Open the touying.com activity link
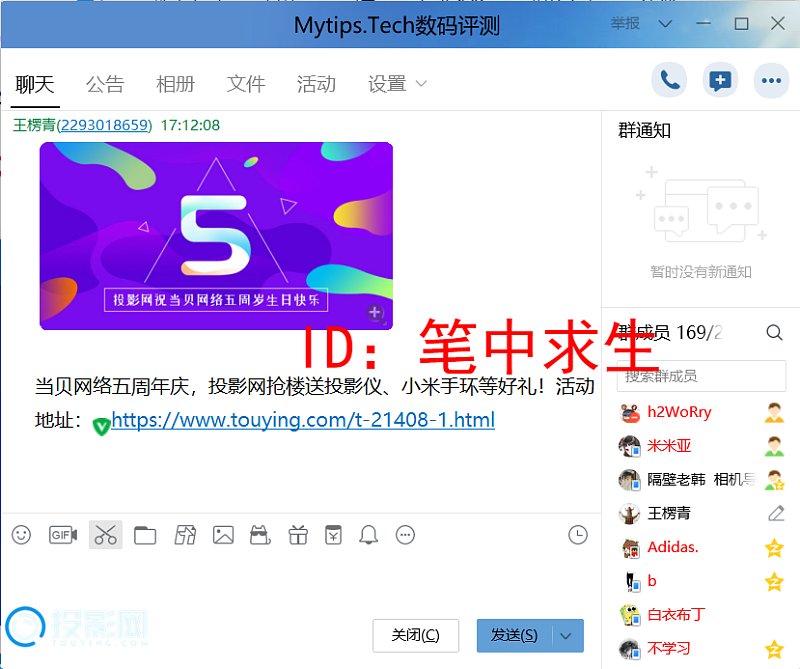The width and height of the screenshot is (800, 669). (302, 420)
